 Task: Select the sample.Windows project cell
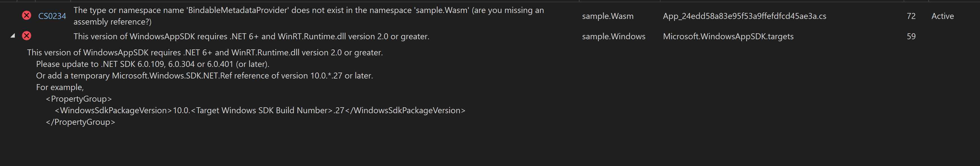tap(614, 36)
